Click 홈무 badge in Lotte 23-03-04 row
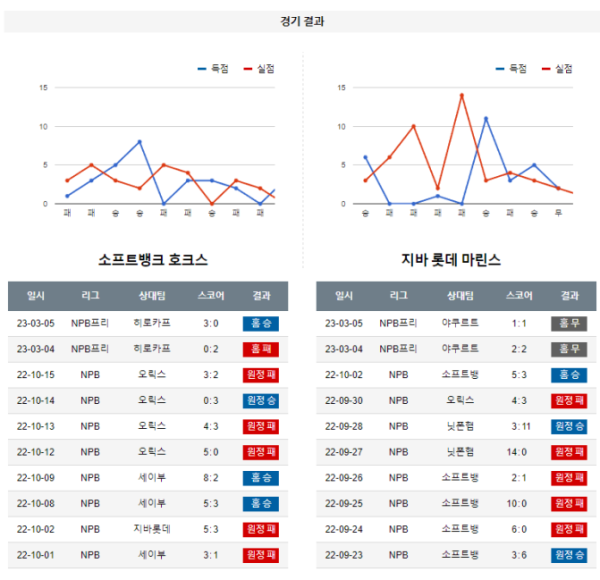The width and height of the screenshot is (600, 580). (569, 349)
